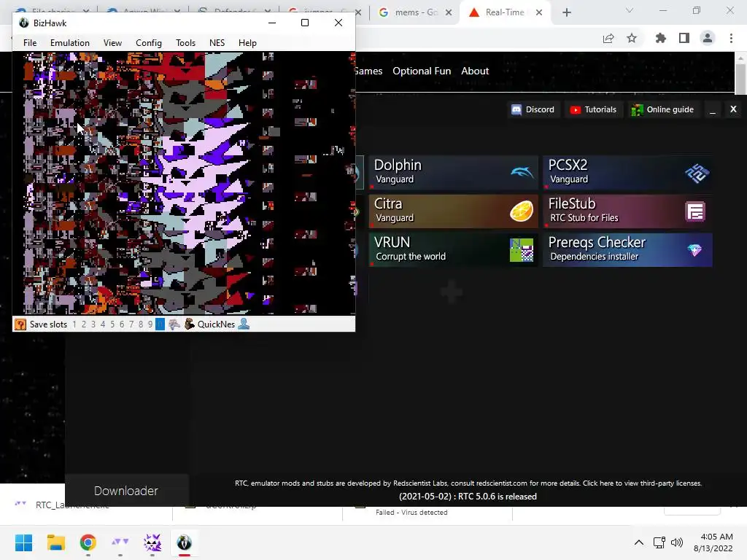The width and height of the screenshot is (747, 560).
Task: Open the About page link
Action: [x=475, y=71]
